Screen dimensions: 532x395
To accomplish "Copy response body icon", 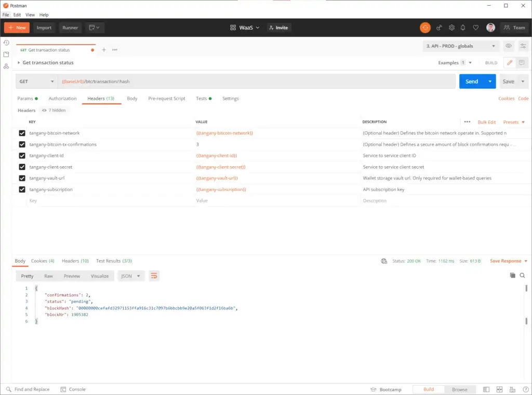I will pyautogui.click(x=512, y=275).
